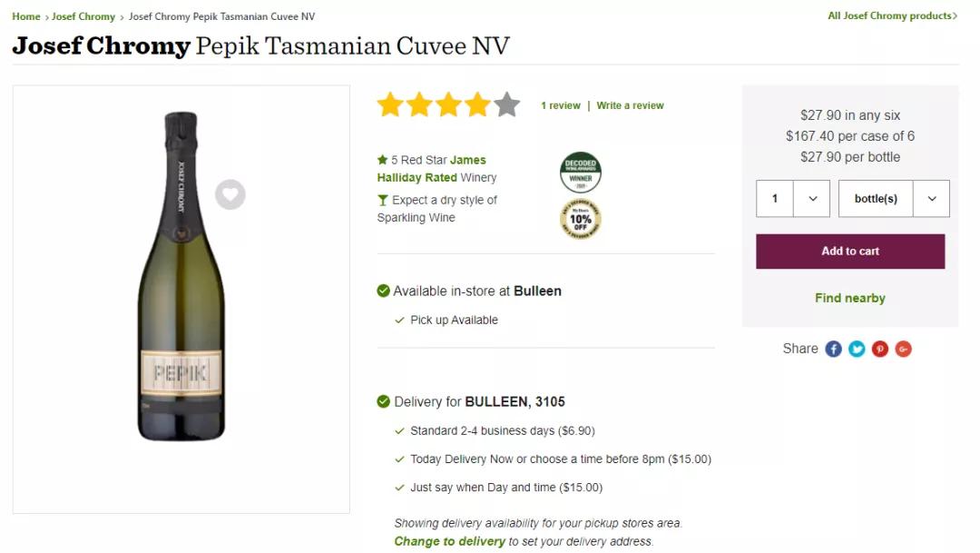
Task: Share on Google Plus
Action: (903, 349)
